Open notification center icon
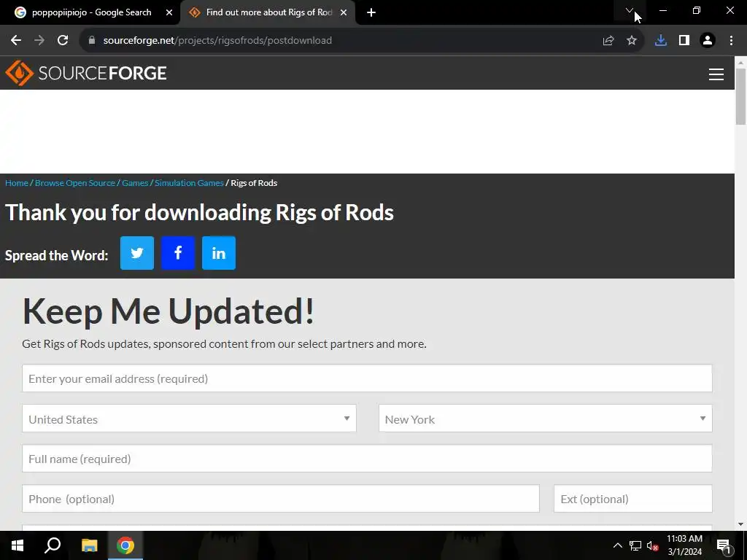Image resolution: width=747 pixels, height=560 pixels. tap(724, 547)
